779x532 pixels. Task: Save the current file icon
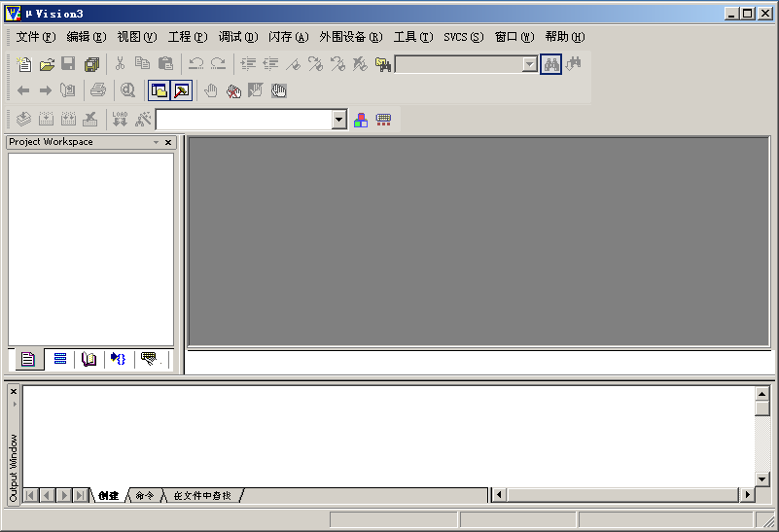coord(68,64)
